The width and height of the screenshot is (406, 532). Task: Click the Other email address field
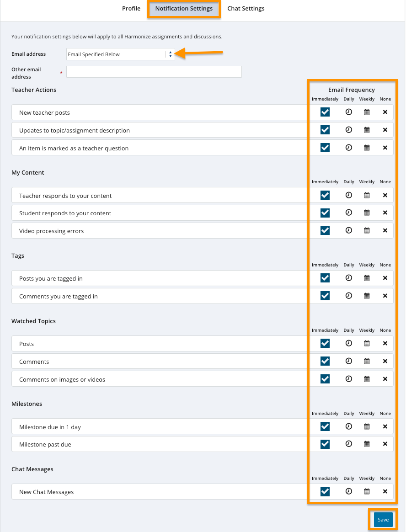pyautogui.click(x=154, y=72)
